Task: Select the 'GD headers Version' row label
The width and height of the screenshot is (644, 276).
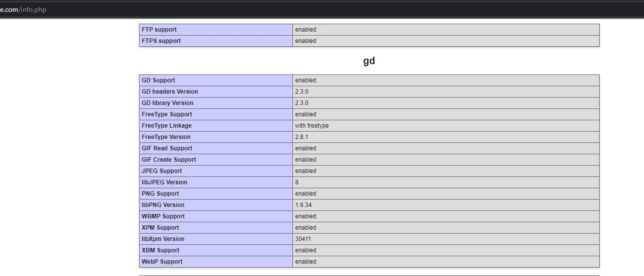Action: [216, 91]
